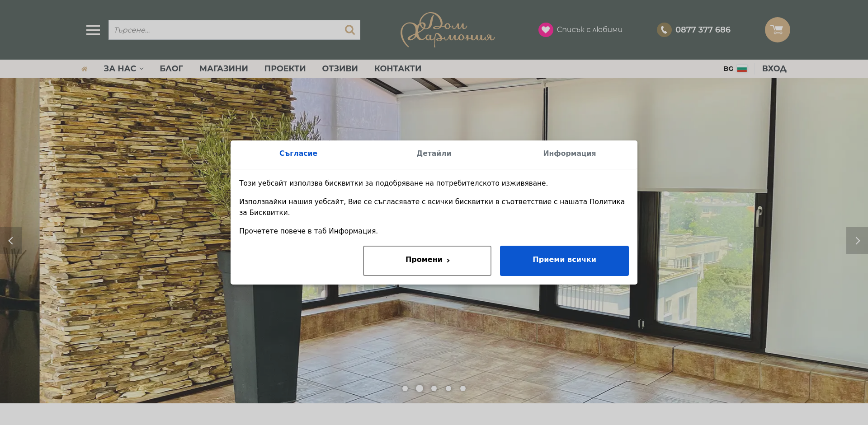Switch to the Информация tab
This screenshot has height=425, width=868.
pyautogui.click(x=570, y=154)
